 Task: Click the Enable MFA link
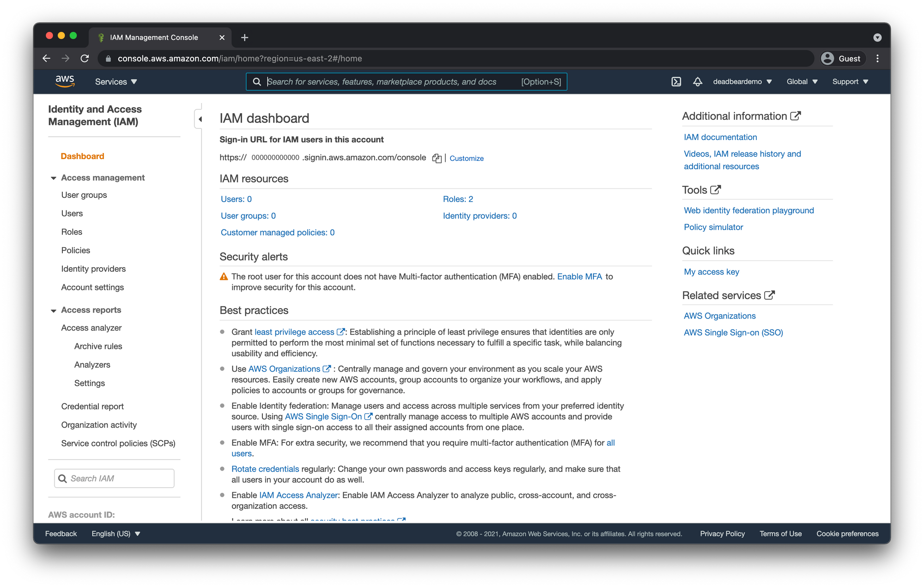pyautogui.click(x=579, y=276)
